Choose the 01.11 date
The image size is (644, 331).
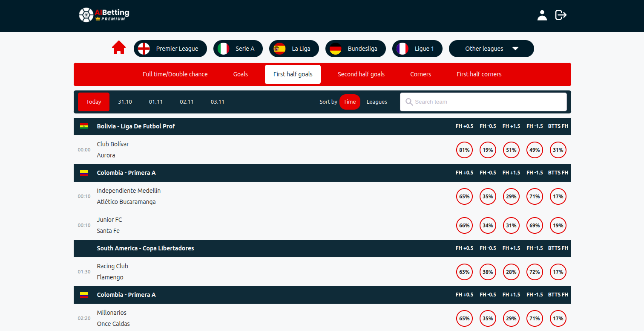pyautogui.click(x=156, y=102)
